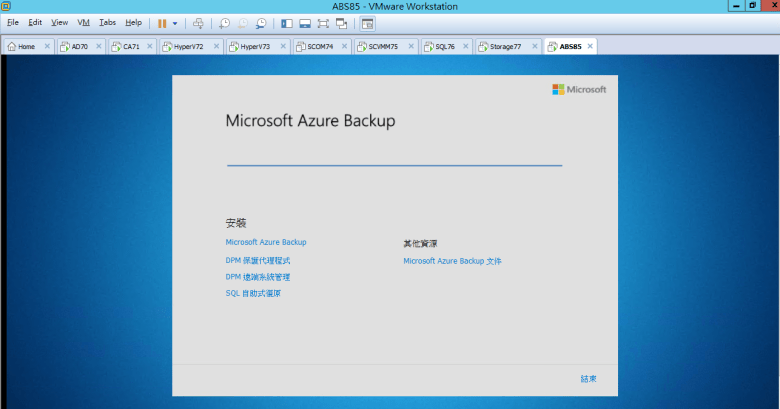Expand the Tabs menu
The image size is (780, 409).
coord(107,22)
